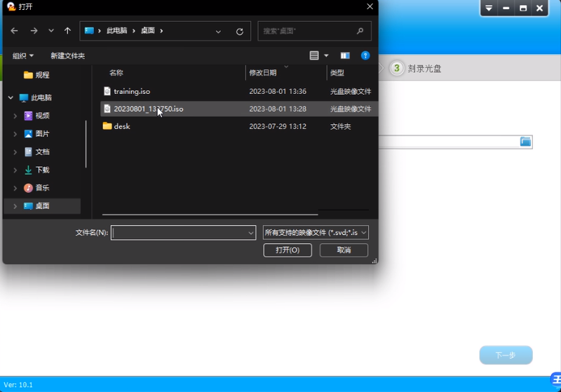Select the 规程 folder in sidebar

(x=36, y=75)
